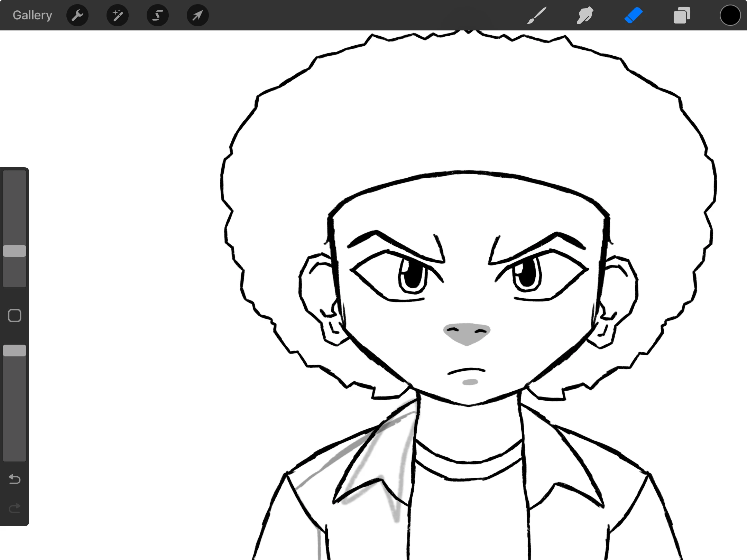Screen dimensions: 747x560
Task: Open the Layers panel
Action: click(682, 16)
